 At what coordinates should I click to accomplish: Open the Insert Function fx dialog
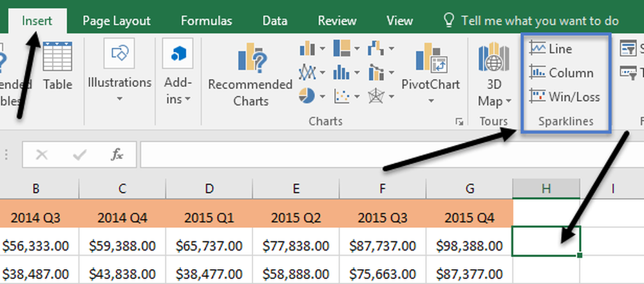[117, 155]
